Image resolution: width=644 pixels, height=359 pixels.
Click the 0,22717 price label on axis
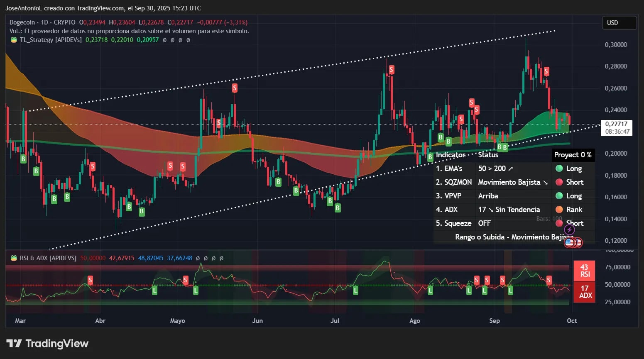[x=616, y=124]
